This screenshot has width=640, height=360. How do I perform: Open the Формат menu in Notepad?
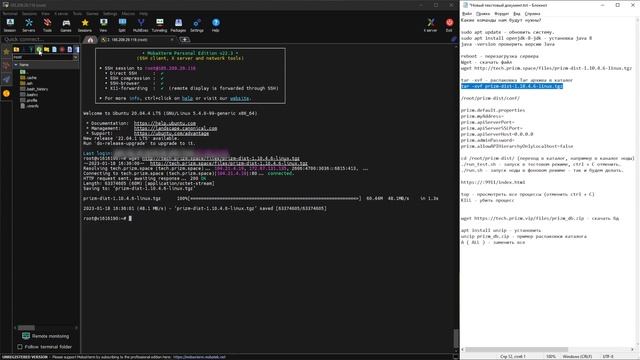click(x=501, y=14)
